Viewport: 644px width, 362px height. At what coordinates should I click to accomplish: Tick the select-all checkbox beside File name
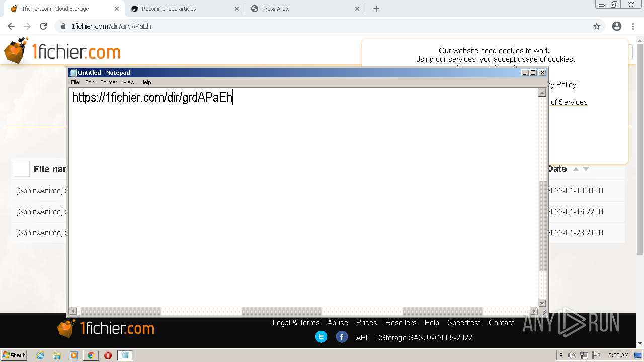point(22,169)
